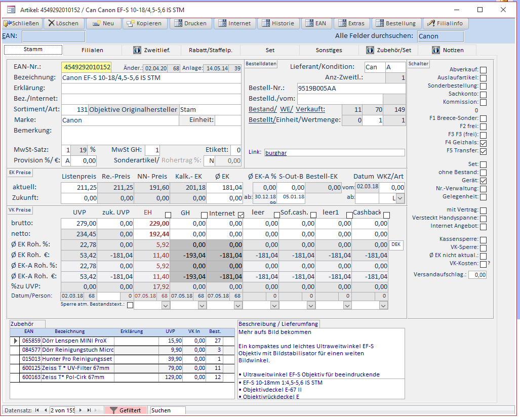Click the Gefiltert filter button
Viewport: 520px width, 420px height.
tap(126, 410)
